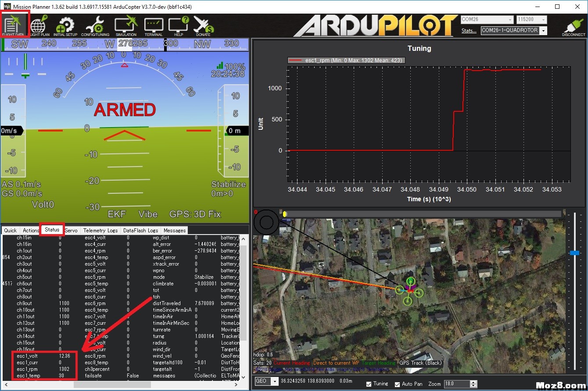Click the Status list scroll-up arrow
588x391 pixels.
click(244, 238)
